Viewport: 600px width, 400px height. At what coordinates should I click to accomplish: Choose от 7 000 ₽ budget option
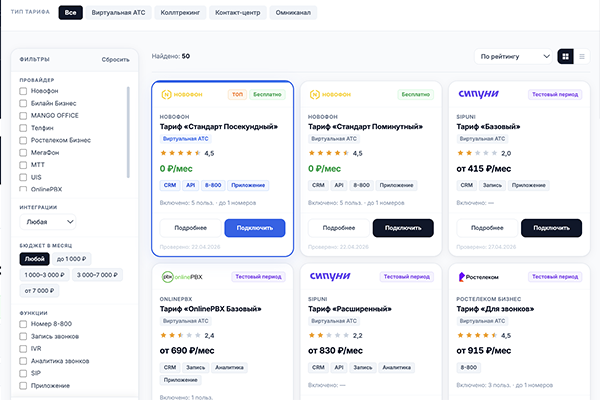pyautogui.click(x=39, y=291)
